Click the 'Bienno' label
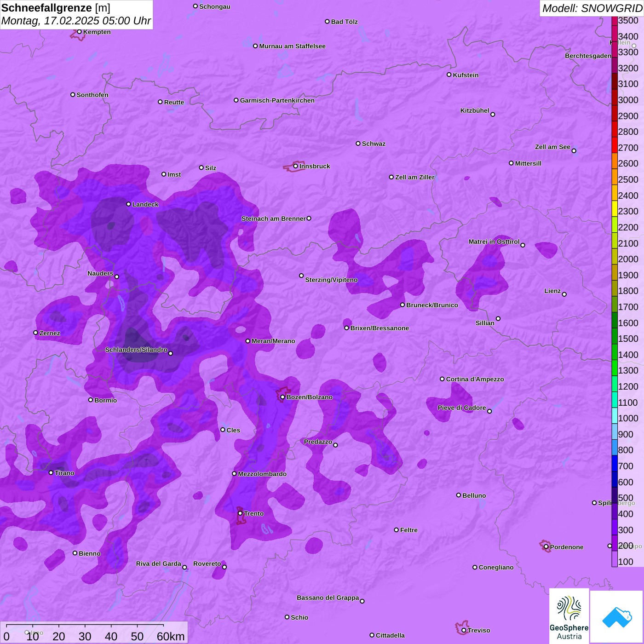Screen dimensions: 644x644 (89, 553)
